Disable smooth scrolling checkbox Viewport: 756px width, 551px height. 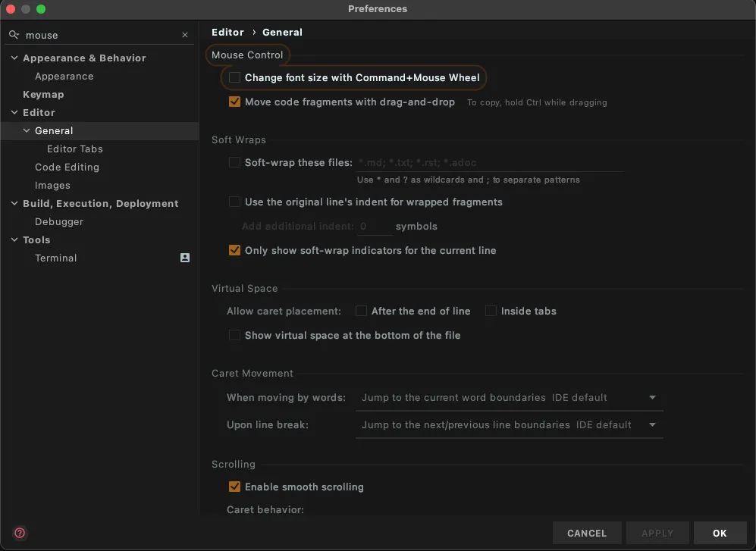pyautogui.click(x=235, y=487)
